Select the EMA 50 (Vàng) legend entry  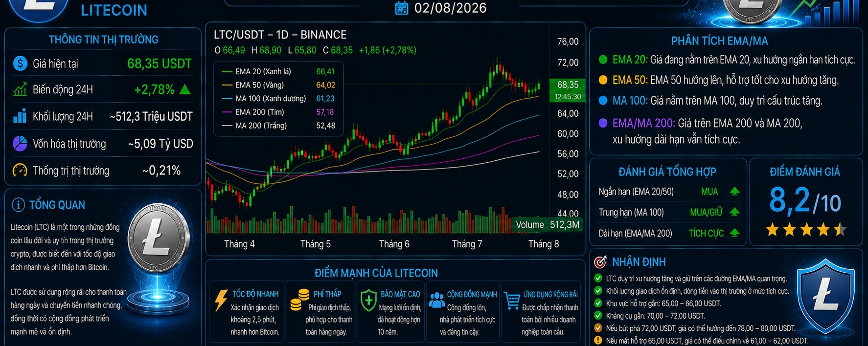point(278,85)
